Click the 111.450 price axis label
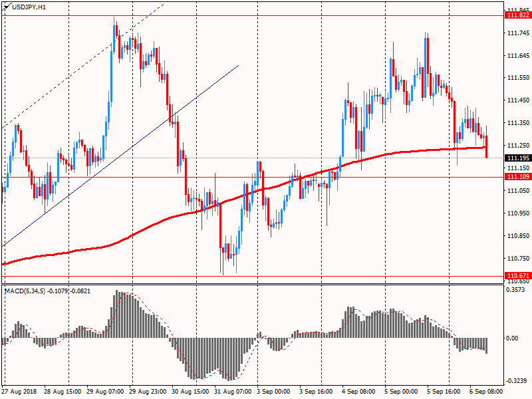The image size is (532, 399). tap(518, 100)
